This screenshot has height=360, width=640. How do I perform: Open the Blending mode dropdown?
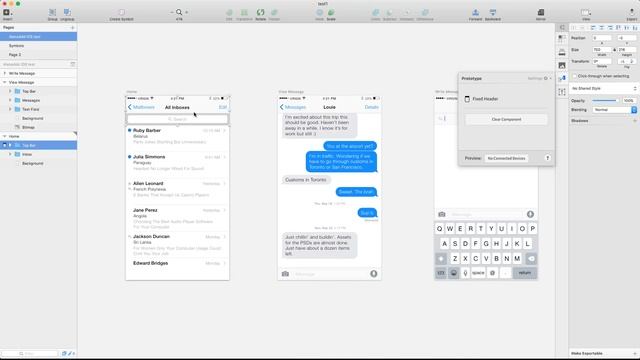[x=614, y=110]
